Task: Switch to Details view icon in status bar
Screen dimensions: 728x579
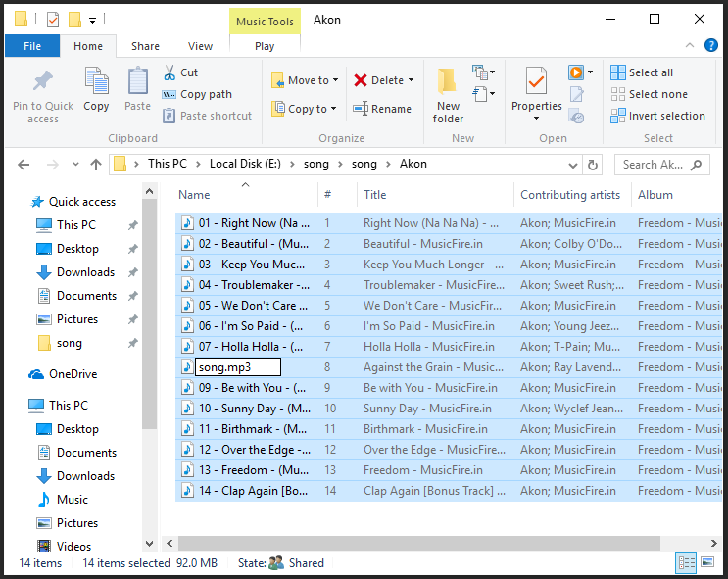Action: coord(686,563)
